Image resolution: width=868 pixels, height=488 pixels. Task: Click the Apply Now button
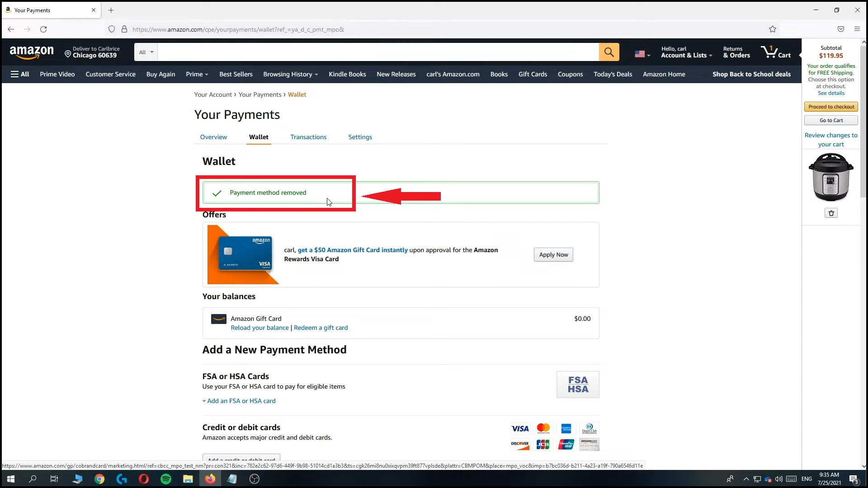(x=553, y=255)
